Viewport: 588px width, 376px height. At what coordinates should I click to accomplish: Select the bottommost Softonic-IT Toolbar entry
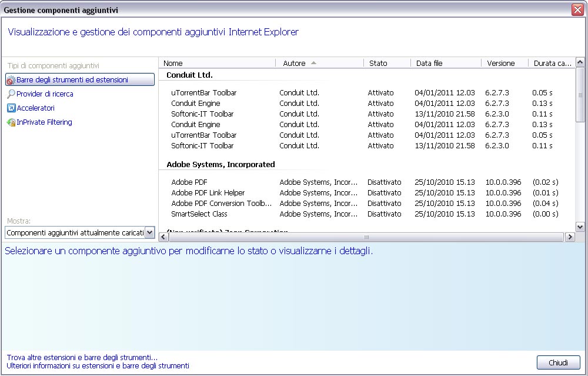click(202, 145)
